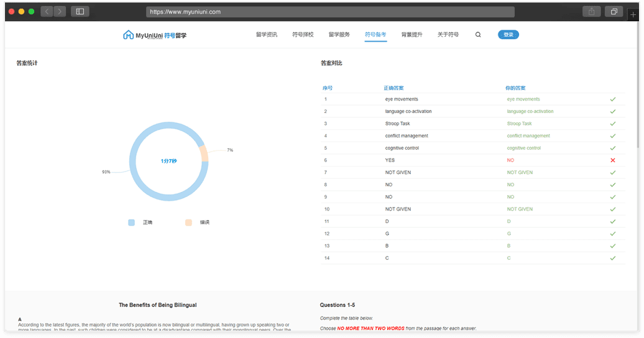The image size is (644, 338).
Task: Toggle the 错误 legend orange swatch
Action: click(188, 222)
